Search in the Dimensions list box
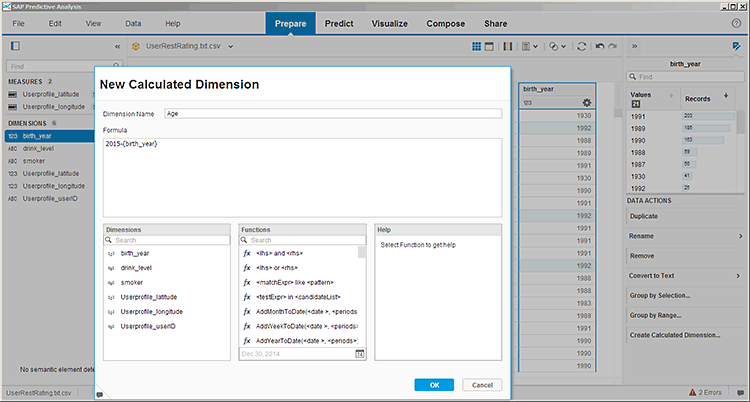 [x=167, y=240]
